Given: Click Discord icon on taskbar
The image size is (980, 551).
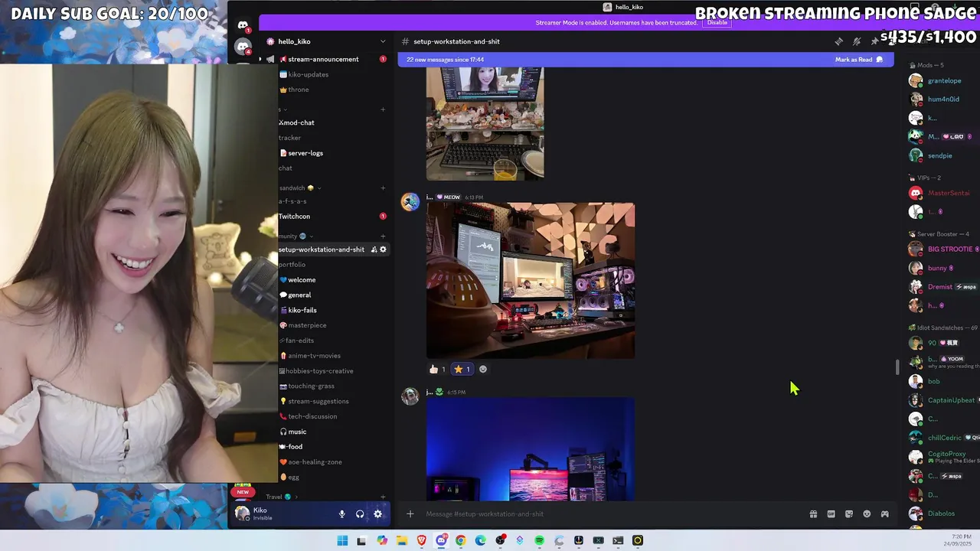Looking at the screenshot, I should (441, 540).
